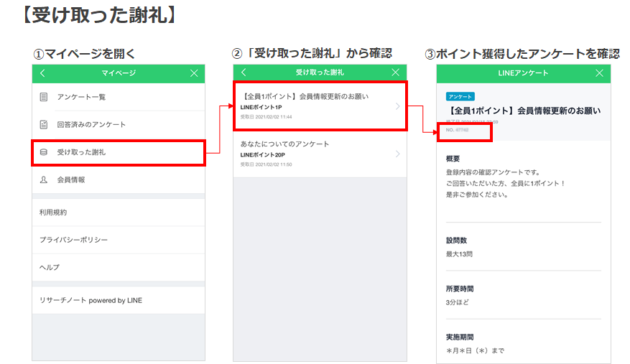This screenshot has width=630, height=364.
Task: Click the アンケート一覧 list icon
Action: [44, 97]
